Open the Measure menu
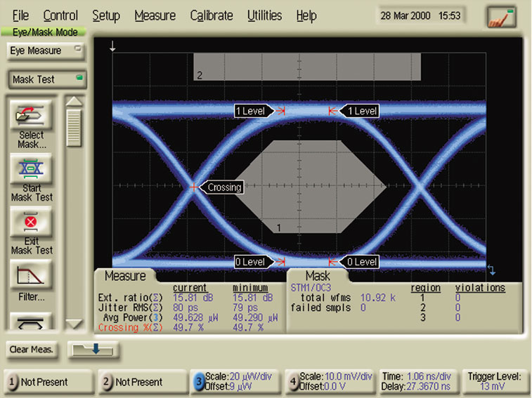The height and width of the screenshot is (398, 532). pyautogui.click(x=155, y=15)
